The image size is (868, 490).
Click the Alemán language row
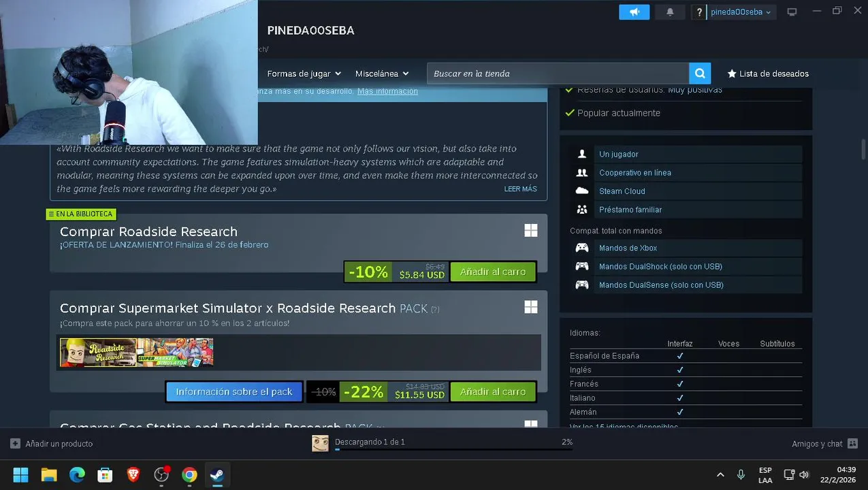[x=686, y=412]
